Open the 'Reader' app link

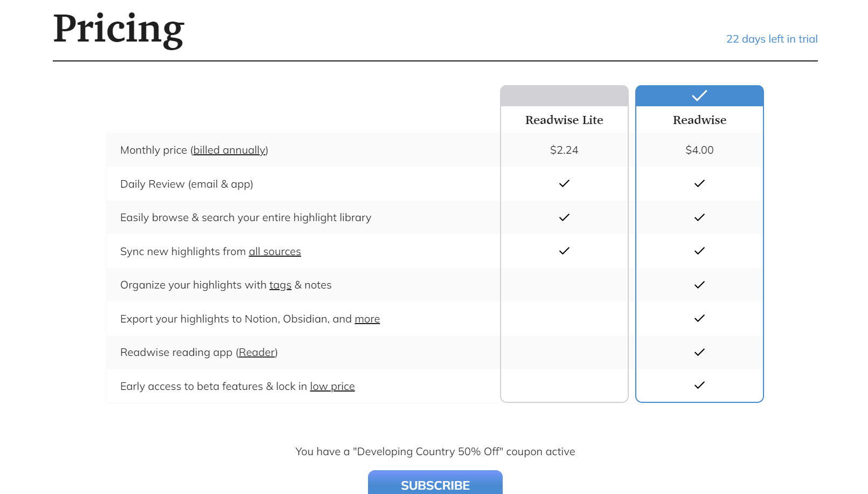click(x=257, y=352)
